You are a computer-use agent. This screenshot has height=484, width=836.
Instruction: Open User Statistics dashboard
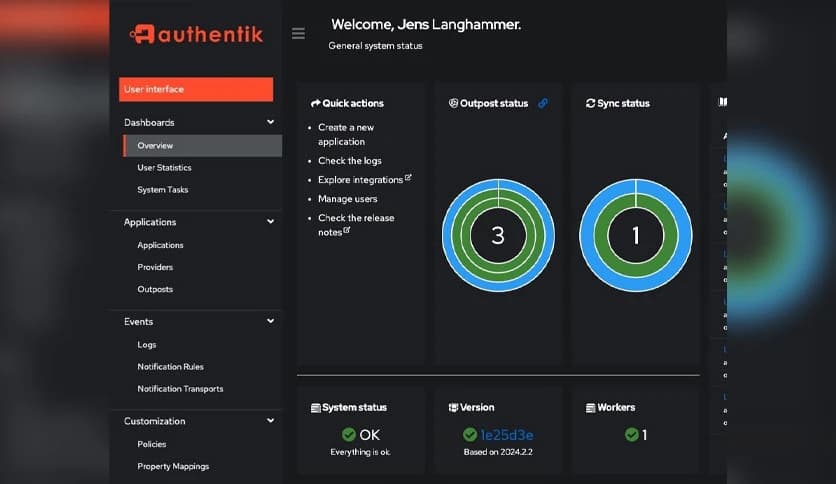(x=164, y=167)
